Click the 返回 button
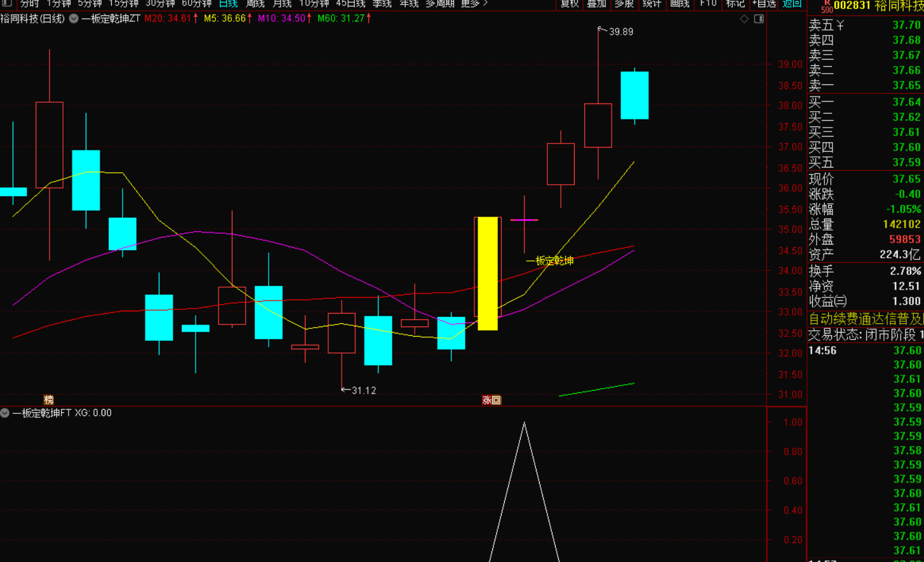924x562 pixels. (791, 3)
